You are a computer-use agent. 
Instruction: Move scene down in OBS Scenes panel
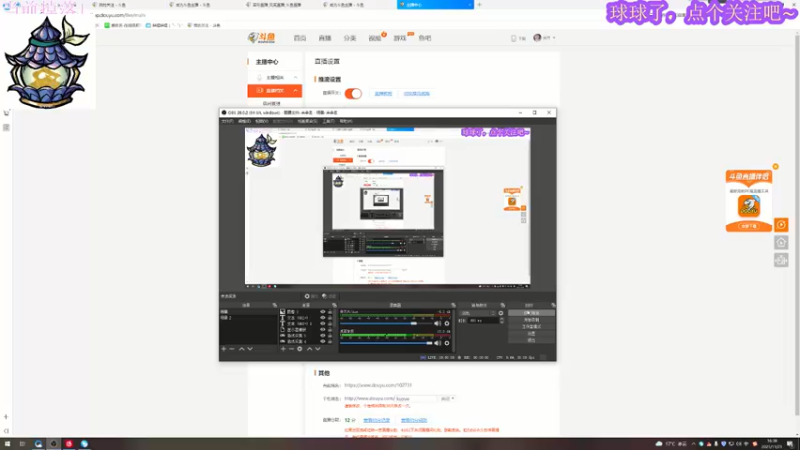coord(250,349)
